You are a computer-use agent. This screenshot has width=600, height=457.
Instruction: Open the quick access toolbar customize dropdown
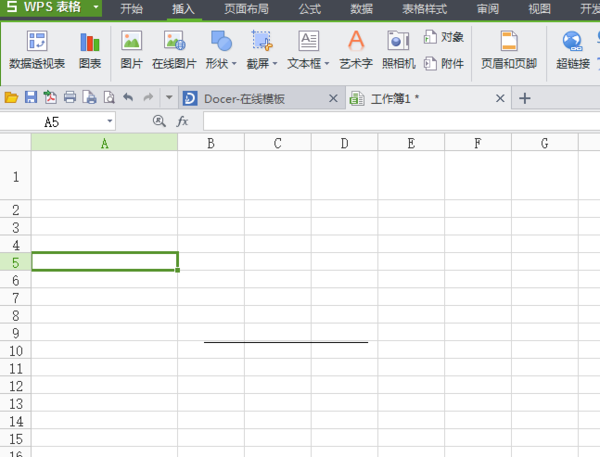pos(169,98)
